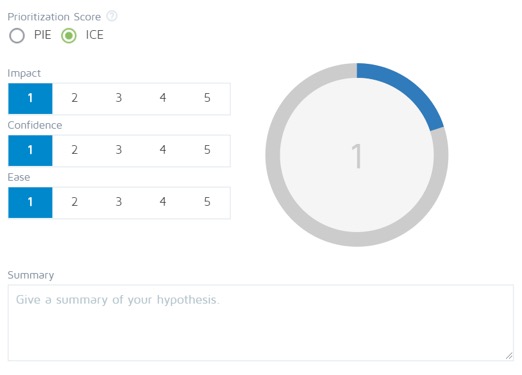Set Impact score to 3

click(x=119, y=99)
